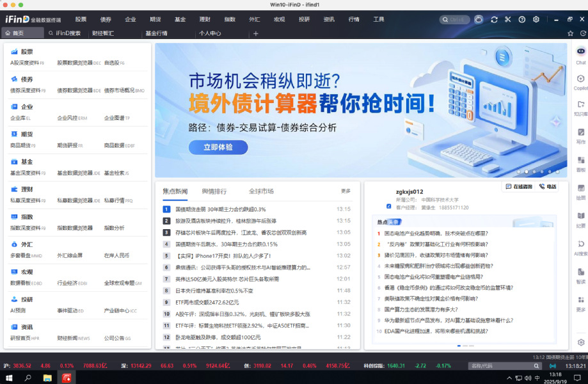This screenshot has height=384, width=588.
Task: Open the AI搜索 sidebar icon
Action: pos(580,246)
